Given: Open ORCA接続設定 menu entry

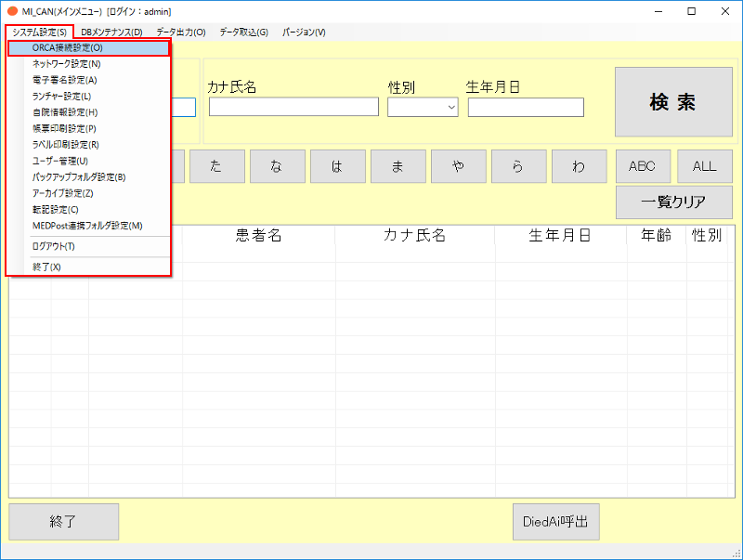Looking at the screenshot, I should pyautogui.click(x=67, y=47).
